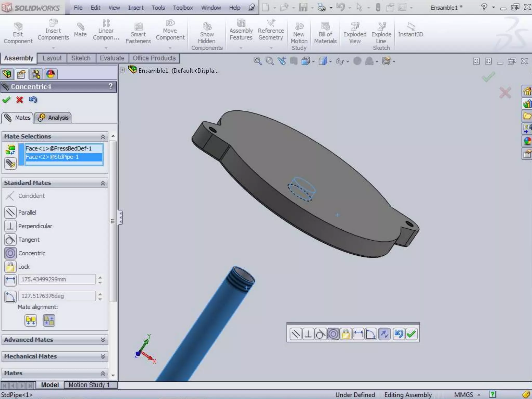Screen dimensions: 532x399
Task: Choose the Anti-Aligned mate alignment button
Action: 49,320
